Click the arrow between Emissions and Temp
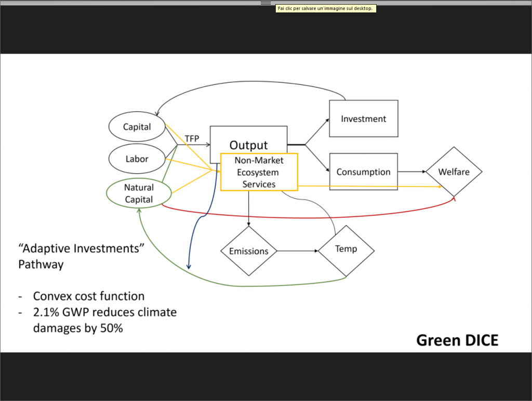Image resolution: width=532 pixels, height=401 pixels. tap(297, 251)
